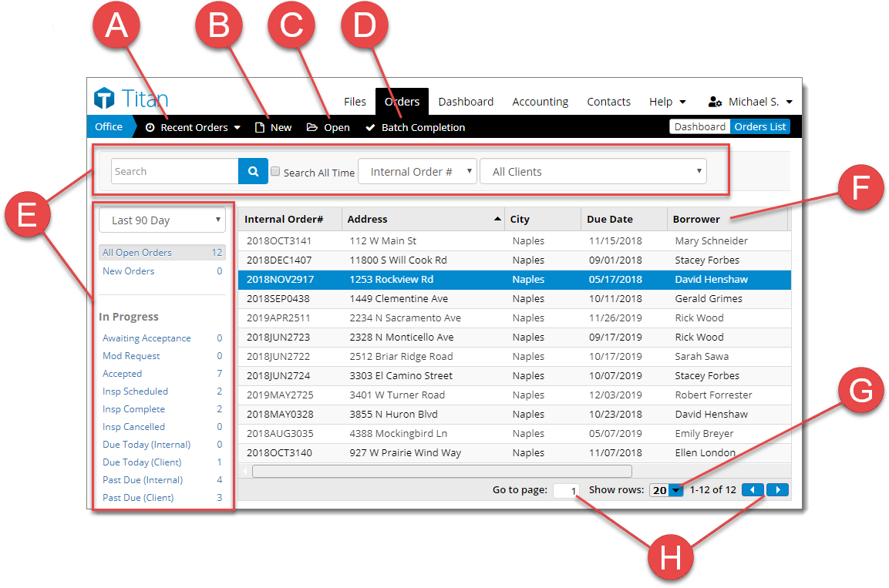Click the Titan logo icon
Image resolution: width=889 pixels, height=588 pixels.
(104, 98)
